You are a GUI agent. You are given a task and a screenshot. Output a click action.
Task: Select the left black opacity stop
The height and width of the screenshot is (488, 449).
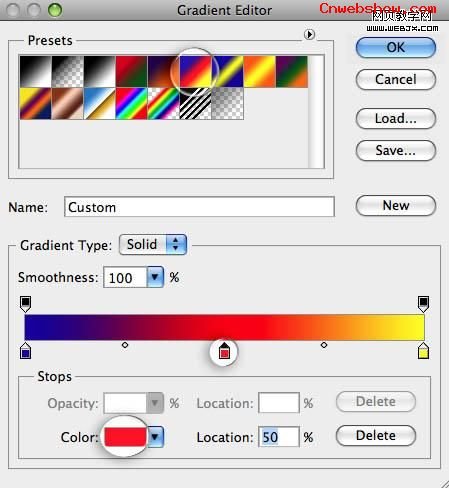[x=26, y=304]
